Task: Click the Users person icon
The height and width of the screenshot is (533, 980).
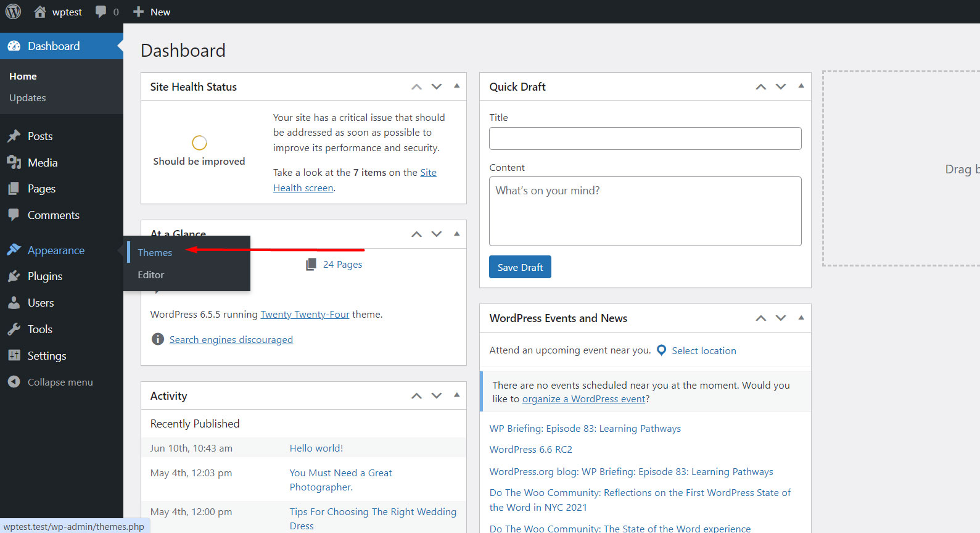Action: coord(14,303)
